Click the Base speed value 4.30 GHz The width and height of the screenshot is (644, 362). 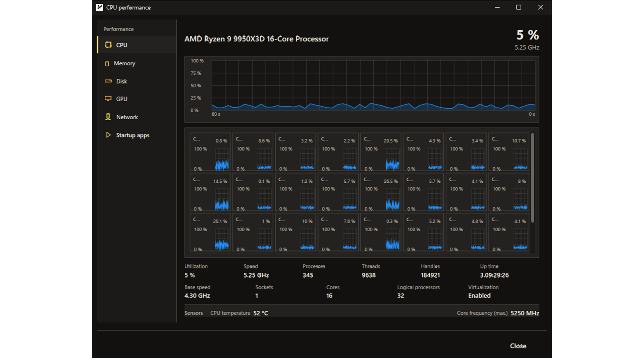point(197,296)
